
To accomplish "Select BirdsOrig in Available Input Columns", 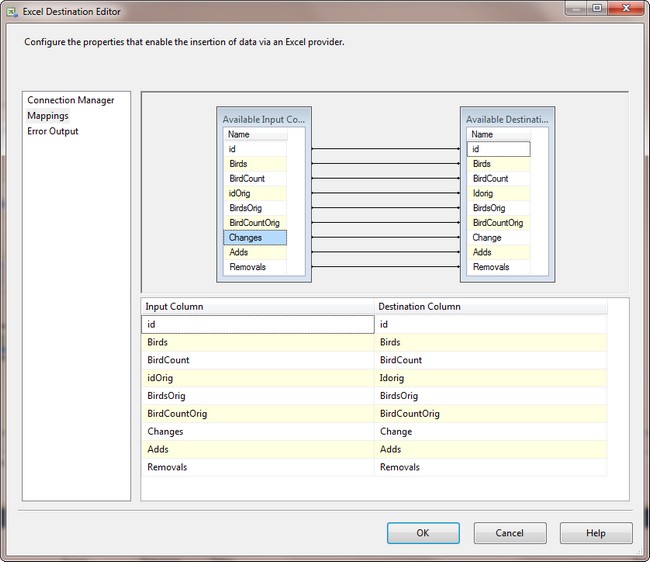I will click(x=255, y=208).
